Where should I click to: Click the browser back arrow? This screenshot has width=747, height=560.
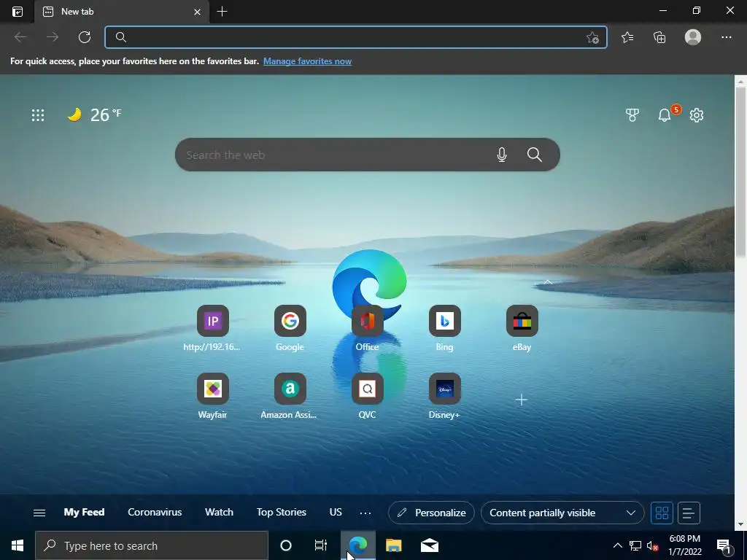point(20,37)
